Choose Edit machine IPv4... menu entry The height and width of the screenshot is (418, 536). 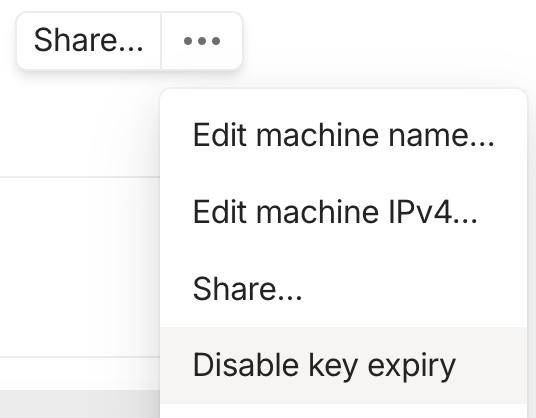click(x=343, y=212)
